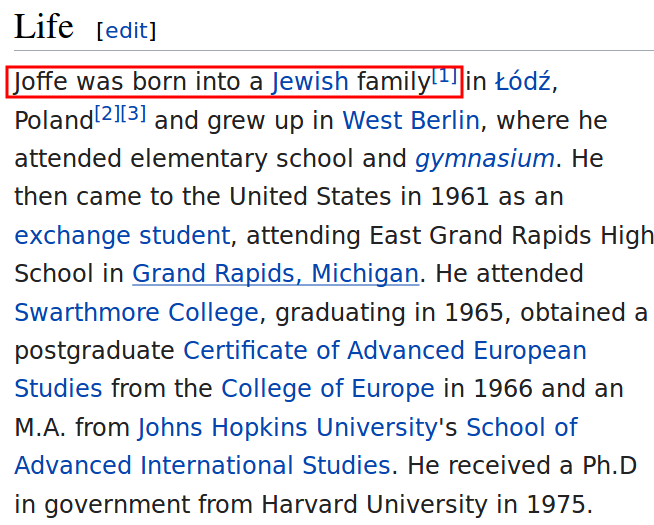Click the Life section heading
The image size is (654, 525).
click(x=44, y=28)
